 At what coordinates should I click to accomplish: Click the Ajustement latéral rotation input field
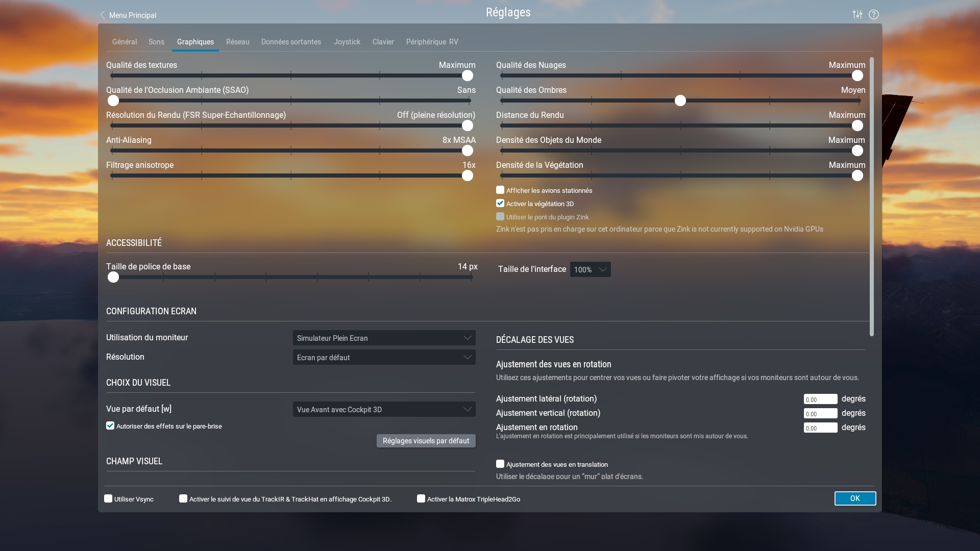(x=820, y=399)
